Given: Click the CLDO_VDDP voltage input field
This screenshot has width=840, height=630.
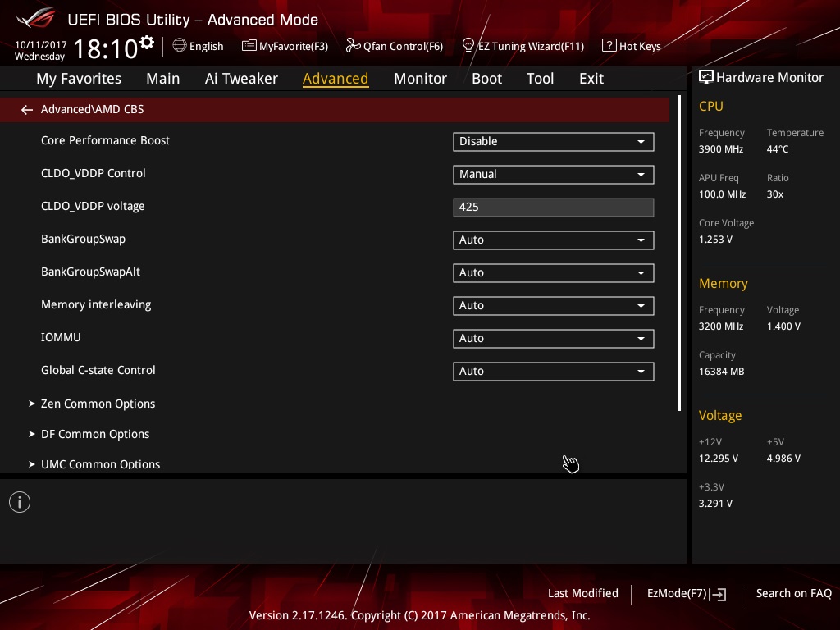Looking at the screenshot, I should 554,208.
